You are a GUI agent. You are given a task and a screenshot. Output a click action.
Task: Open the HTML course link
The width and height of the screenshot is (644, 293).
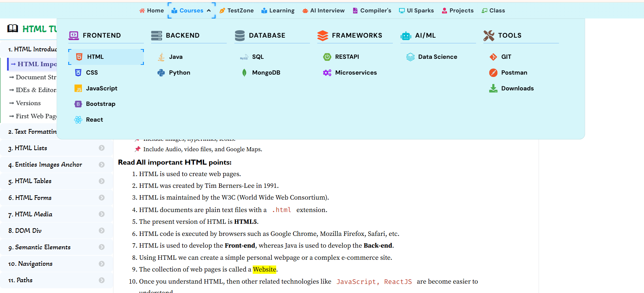pyautogui.click(x=106, y=57)
